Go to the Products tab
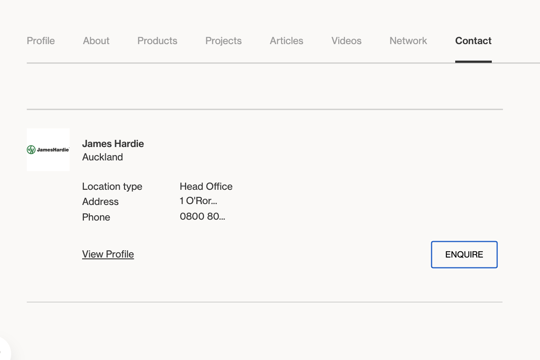 tap(157, 41)
